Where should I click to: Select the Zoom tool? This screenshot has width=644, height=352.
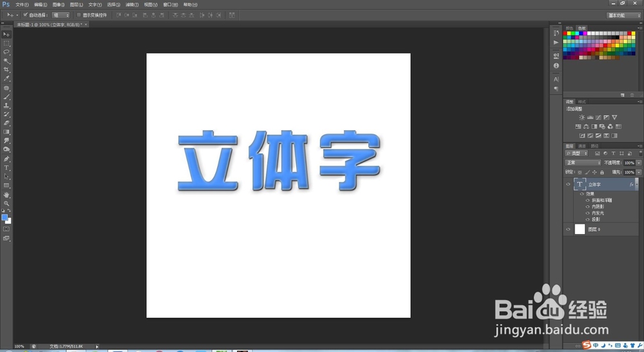pyautogui.click(x=6, y=204)
